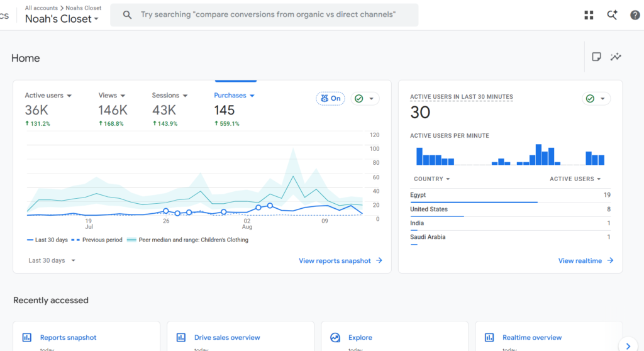
Task: Click the right arrow for more recent cards
Action: [628, 346]
